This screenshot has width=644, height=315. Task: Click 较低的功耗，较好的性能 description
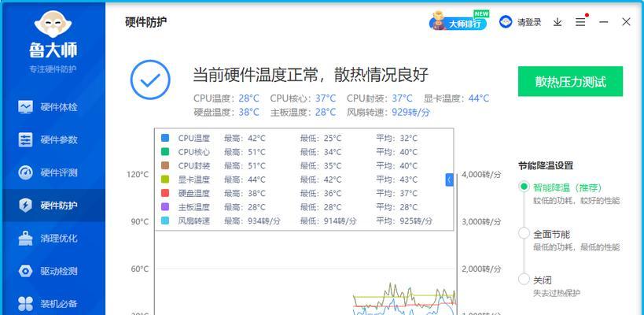pyautogui.click(x=576, y=201)
